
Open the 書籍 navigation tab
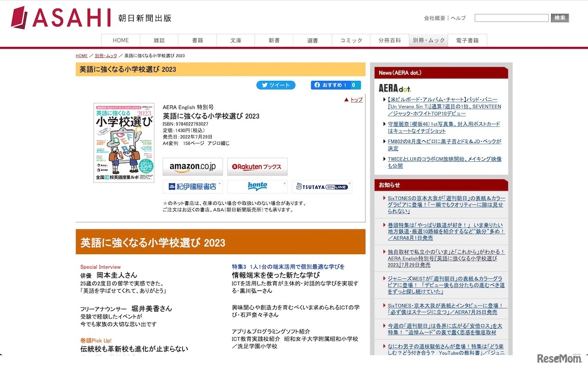(x=198, y=40)
